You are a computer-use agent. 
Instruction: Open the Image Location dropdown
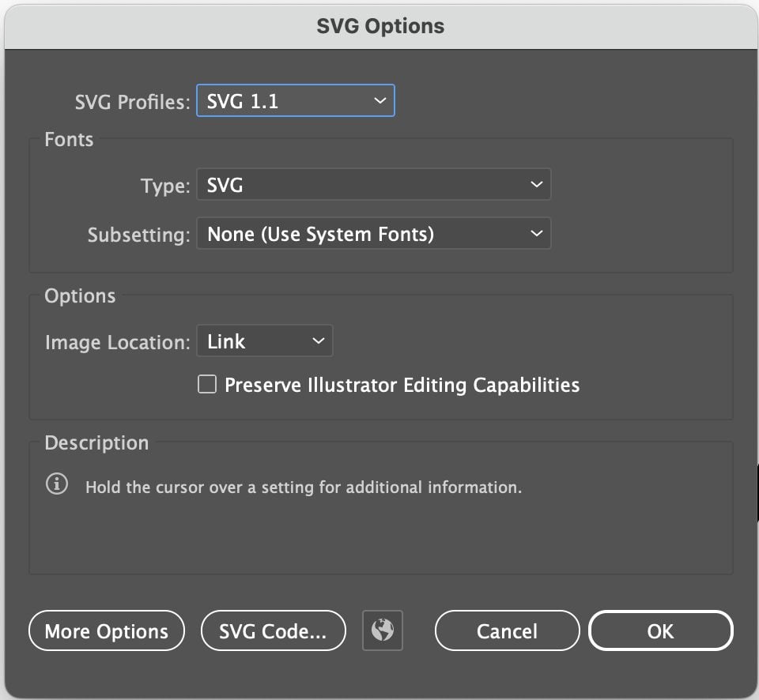(265, 341)
